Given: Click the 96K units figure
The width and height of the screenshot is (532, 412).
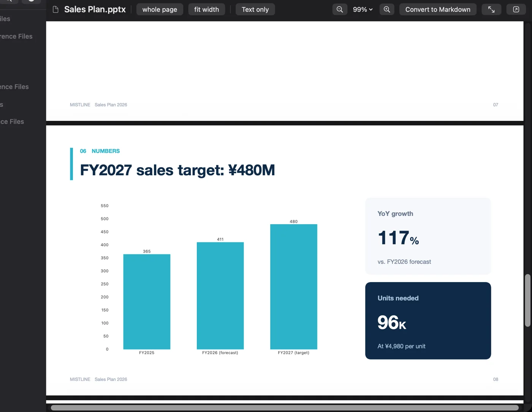Looking at the screenshot, I should tap(392, 323).
